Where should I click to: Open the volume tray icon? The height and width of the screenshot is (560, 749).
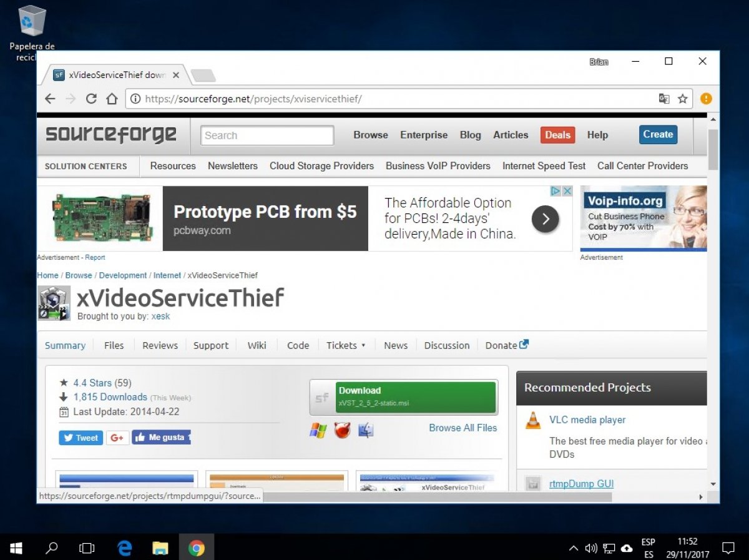591,549
